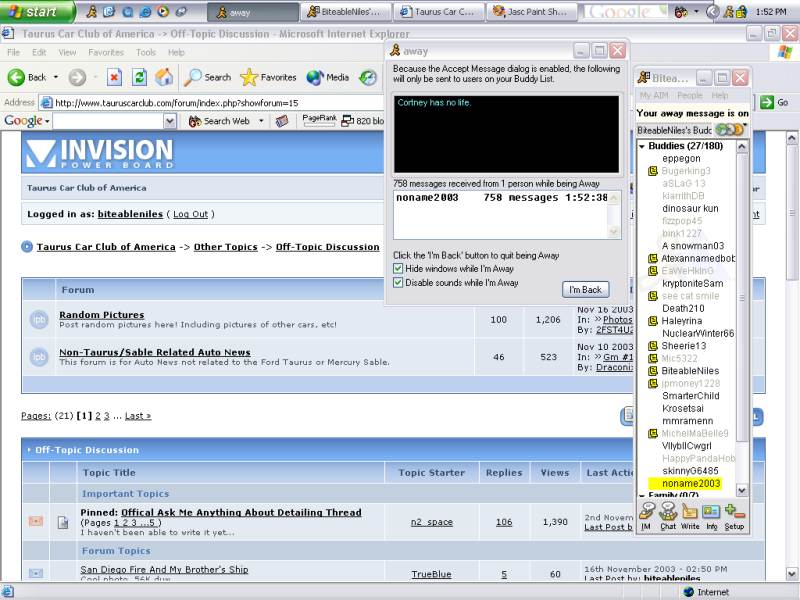
Task: Click the AIM icons strip beside BiteableNiles's Buddy
Action: pyautogui.click(x=730, y=130)
